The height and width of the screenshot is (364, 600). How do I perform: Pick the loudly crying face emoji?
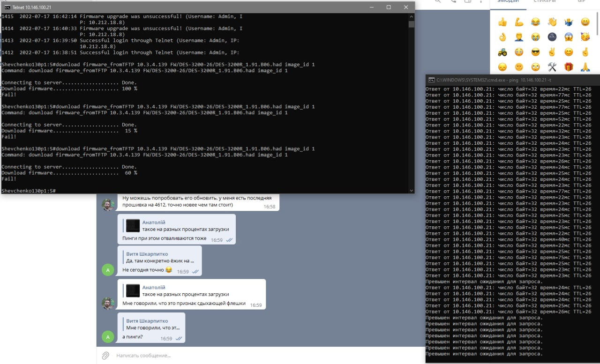535,37
